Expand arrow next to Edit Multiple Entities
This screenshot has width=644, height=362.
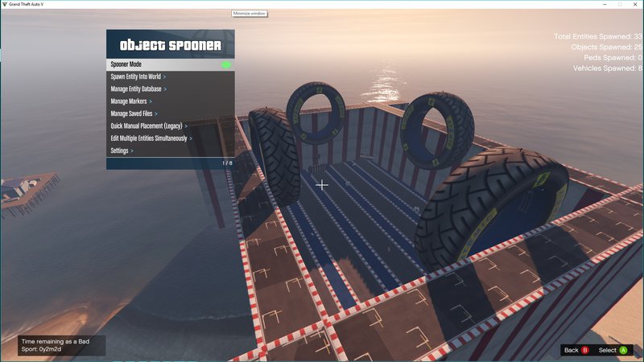tap(191, 138)
